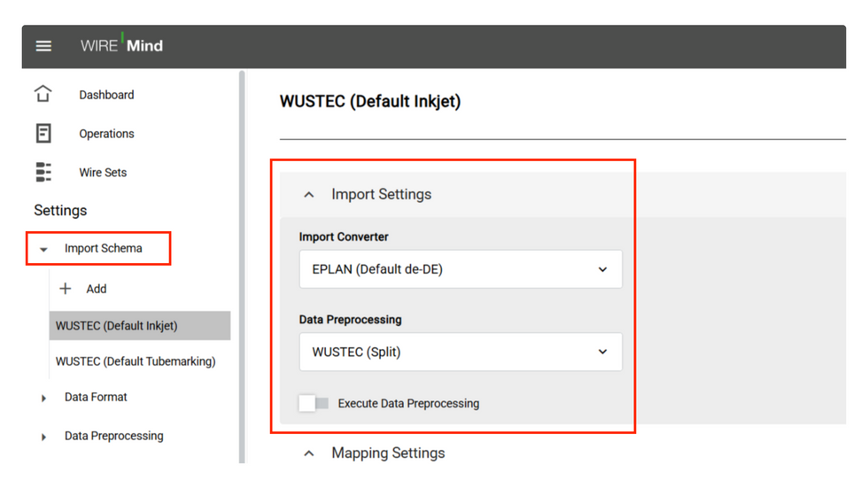Go to Operations in sidebar

coord(106,134)
